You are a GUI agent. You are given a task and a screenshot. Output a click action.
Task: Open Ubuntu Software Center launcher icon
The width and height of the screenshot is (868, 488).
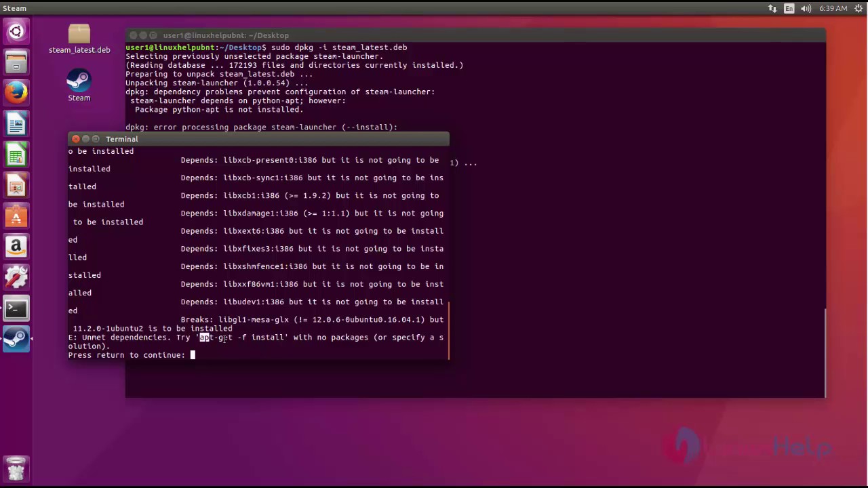pos(16,217)
